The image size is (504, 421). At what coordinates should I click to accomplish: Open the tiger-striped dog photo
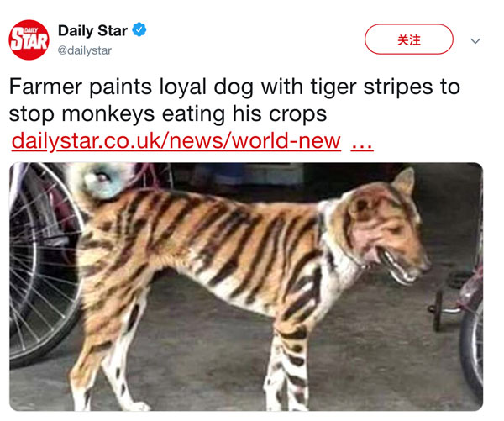pos(246,287)
